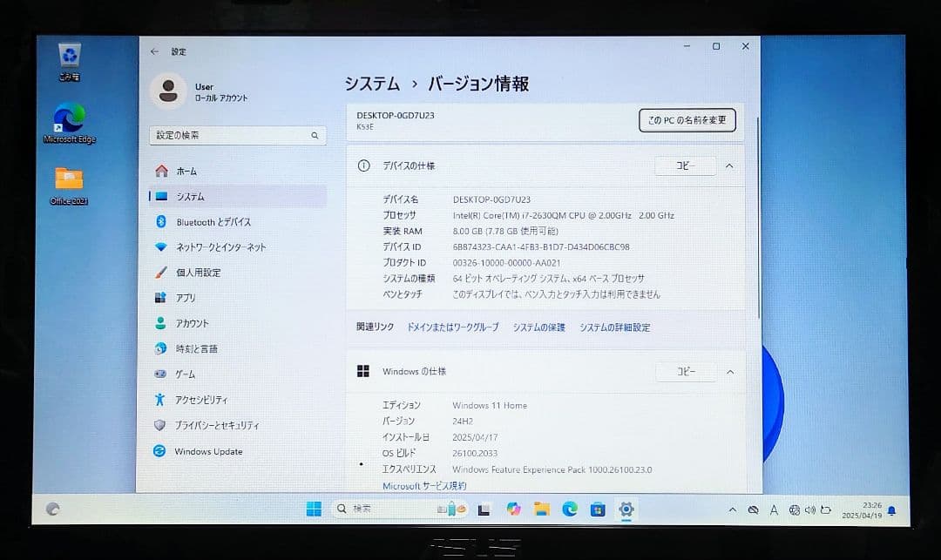The width and height of the screenshot is (941, 560).
Task: Click the device ID value text
Action: click(x=541, y=247)
